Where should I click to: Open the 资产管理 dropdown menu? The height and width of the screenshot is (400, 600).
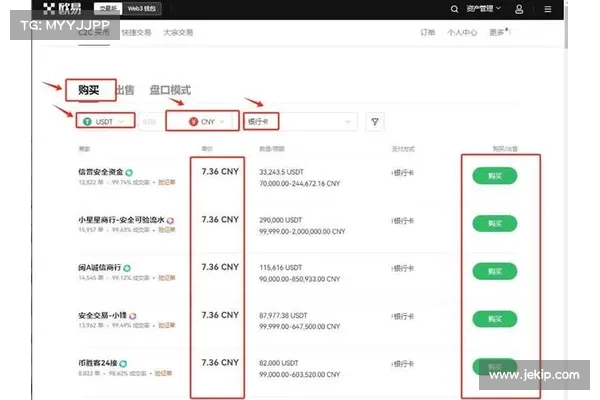485,9
